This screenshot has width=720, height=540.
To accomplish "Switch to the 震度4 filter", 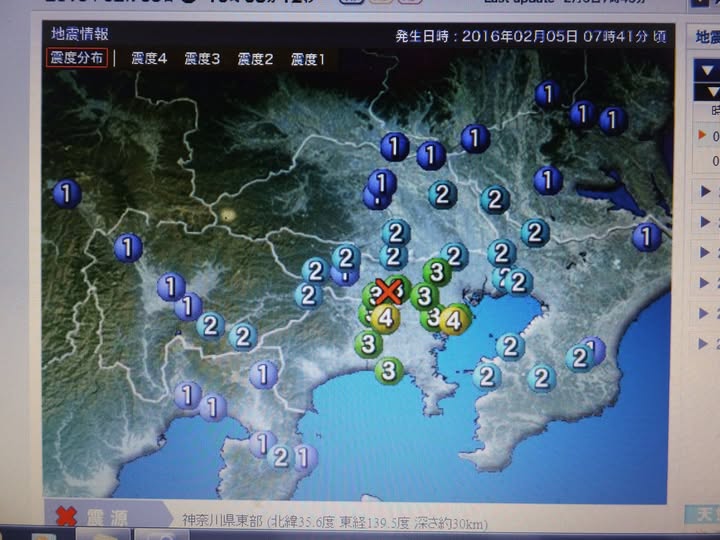I will click(x=149, y=59).
